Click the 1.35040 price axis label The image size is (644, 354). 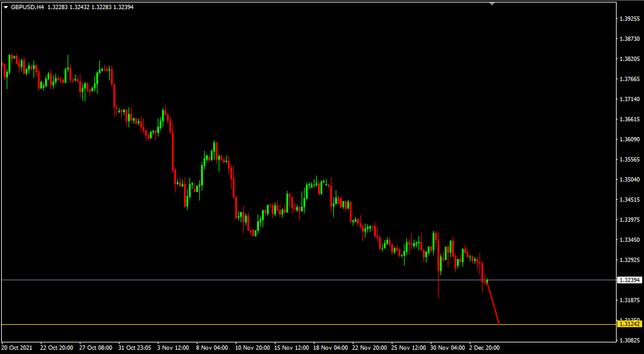click(630, 180)
